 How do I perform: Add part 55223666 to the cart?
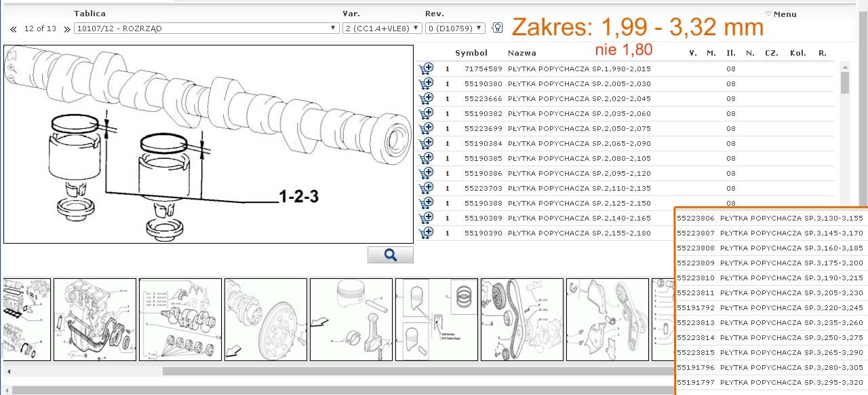(x=426, y=98)
